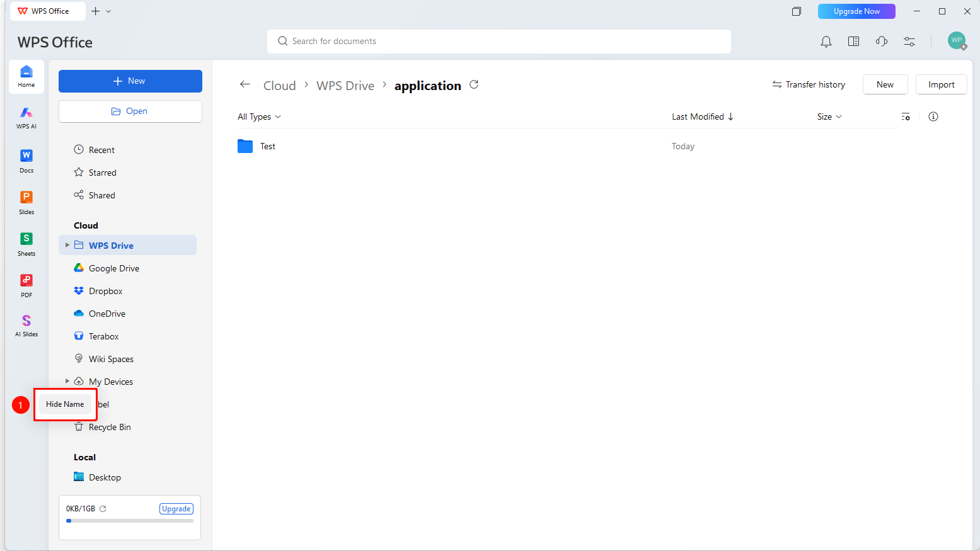Image resolution: width=980 pixels, height=551 pixels.
Task: Go back with the left arrow
Action: (245, 84)
